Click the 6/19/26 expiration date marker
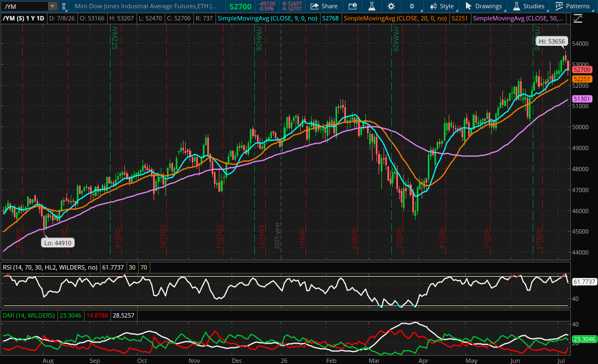The width and height of the screenshot is (598, 364). tap(538, 239)
